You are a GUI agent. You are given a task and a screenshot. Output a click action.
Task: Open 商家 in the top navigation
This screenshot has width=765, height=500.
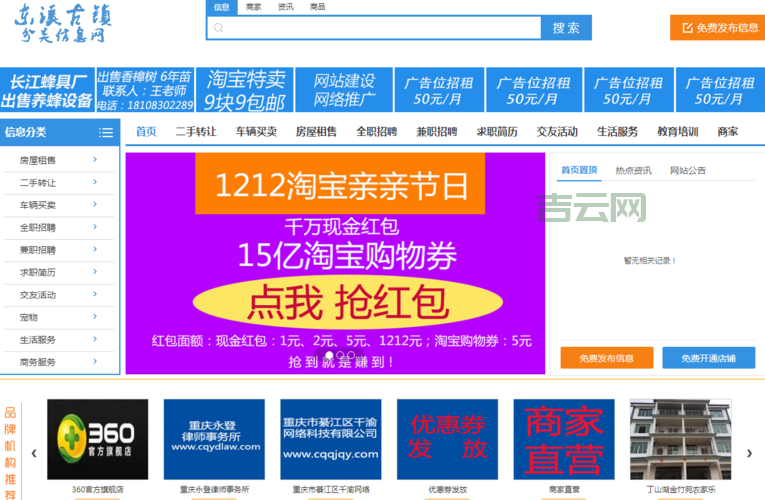[x=728, y=132]
